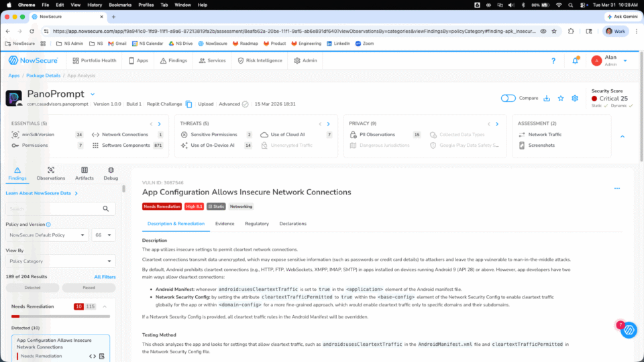644x362 pixels.
Task: Open assessment settings gear icon
Action: [575, 99]
